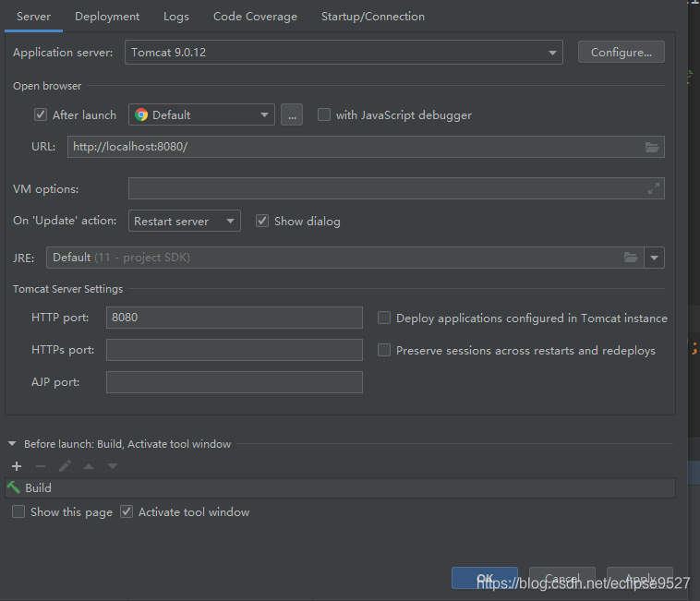Screen dimensions: 700x601
Task: Click the Apply button
Action: 640,578
